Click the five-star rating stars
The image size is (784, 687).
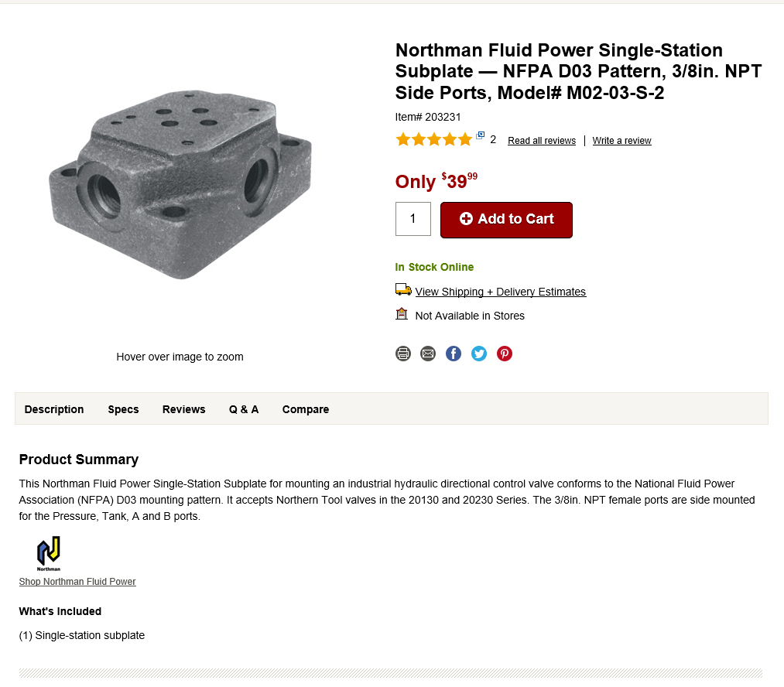[433, 139]
